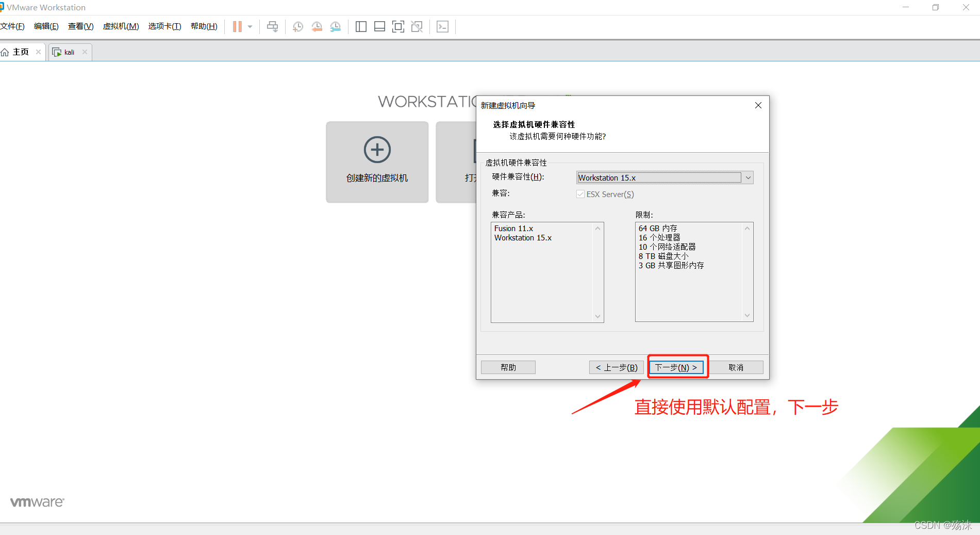Click the pause virtual machine icon
This screenshot has width=980, height=535.
pyautogui.click(x=237, y=27)
